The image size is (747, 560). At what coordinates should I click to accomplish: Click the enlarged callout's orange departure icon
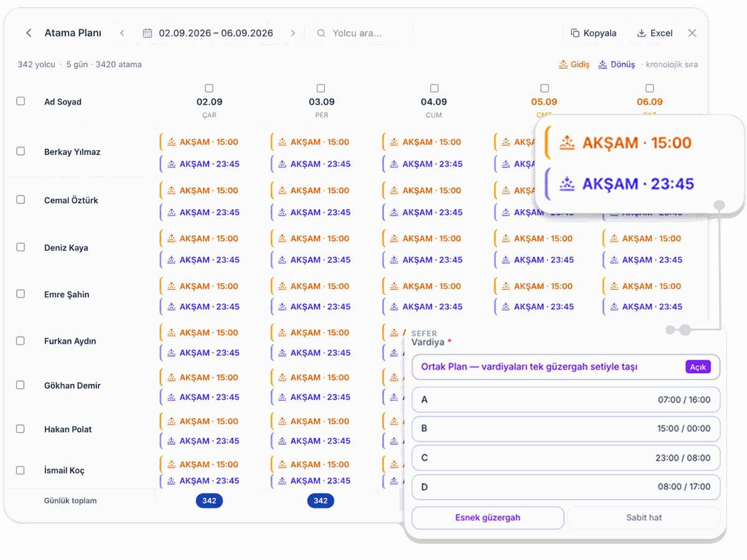[x=567, y=142]
